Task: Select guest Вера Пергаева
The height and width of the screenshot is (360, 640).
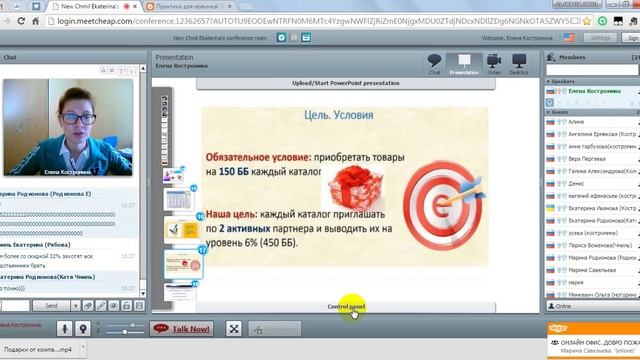Action: point(587,159)
